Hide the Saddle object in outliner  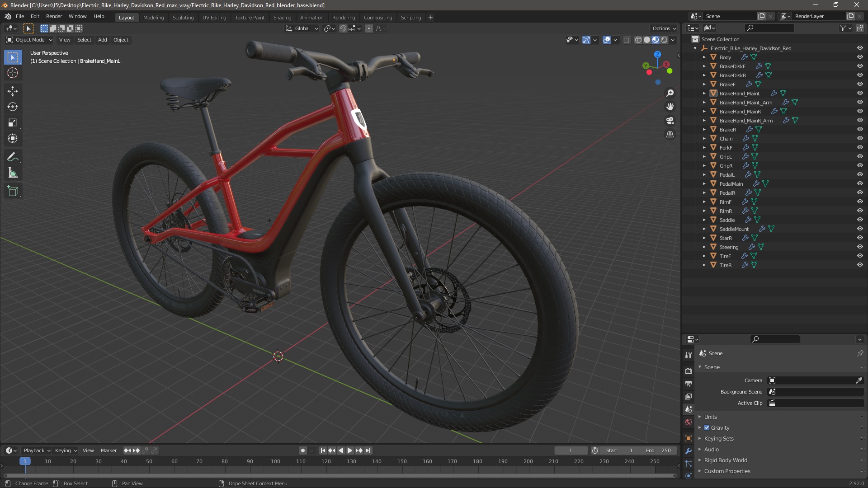click(860, 220)
